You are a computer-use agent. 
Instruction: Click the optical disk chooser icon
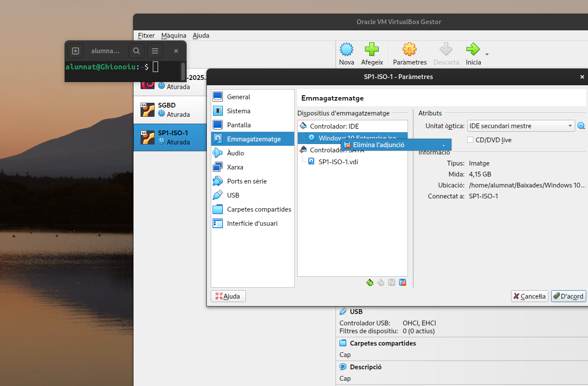581,126
